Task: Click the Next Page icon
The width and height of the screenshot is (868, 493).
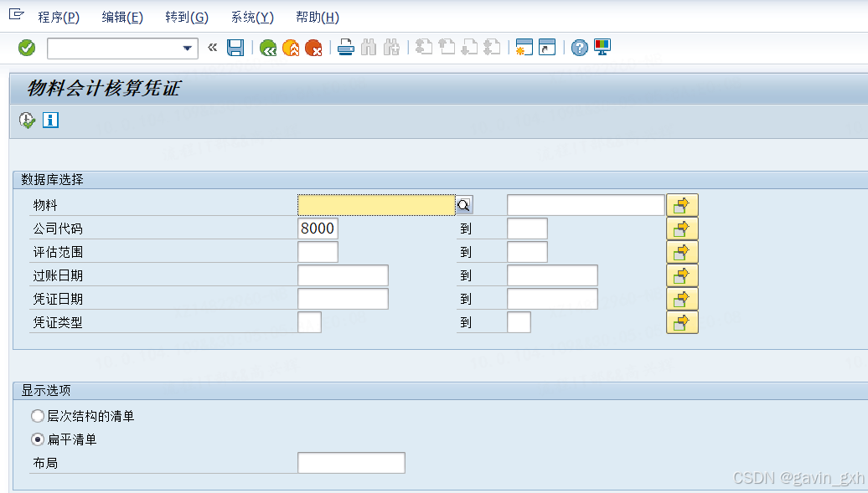Action: click(x=469, y=48)
